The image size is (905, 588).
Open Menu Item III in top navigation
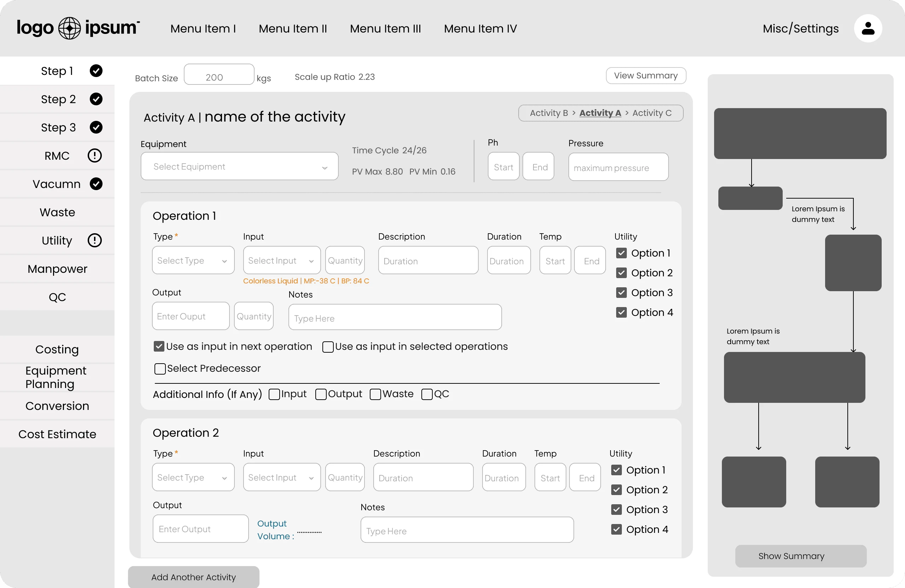point(385,29)
